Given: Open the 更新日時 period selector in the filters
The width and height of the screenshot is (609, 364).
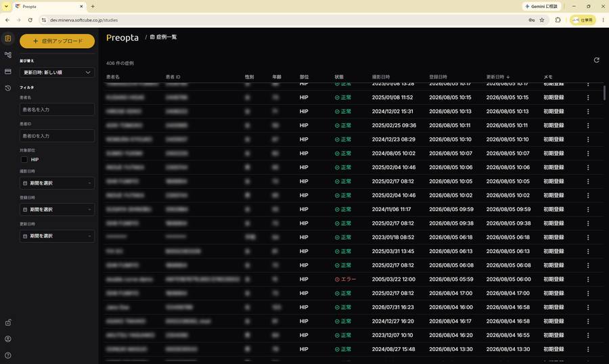Looking at the screenshot, I should click(57, 236).
